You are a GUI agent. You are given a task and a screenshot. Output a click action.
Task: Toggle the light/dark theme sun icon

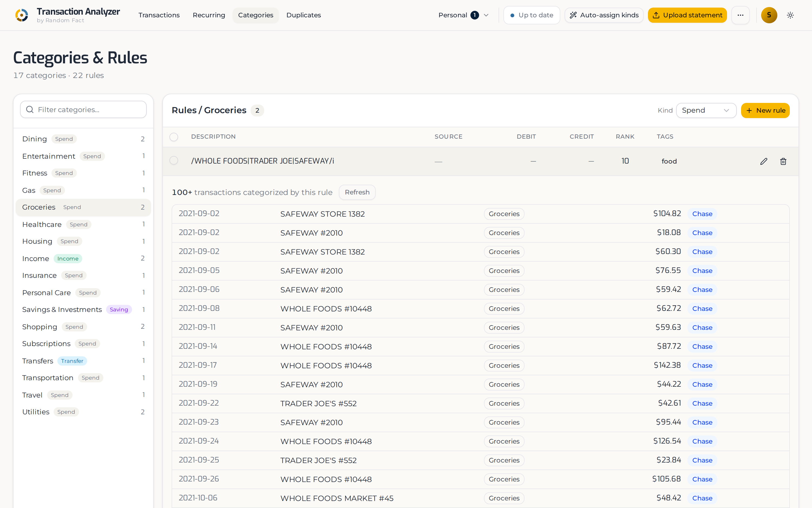790,15
